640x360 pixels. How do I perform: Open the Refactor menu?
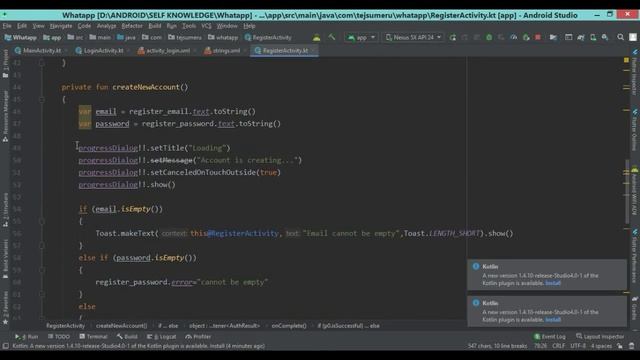132,26
